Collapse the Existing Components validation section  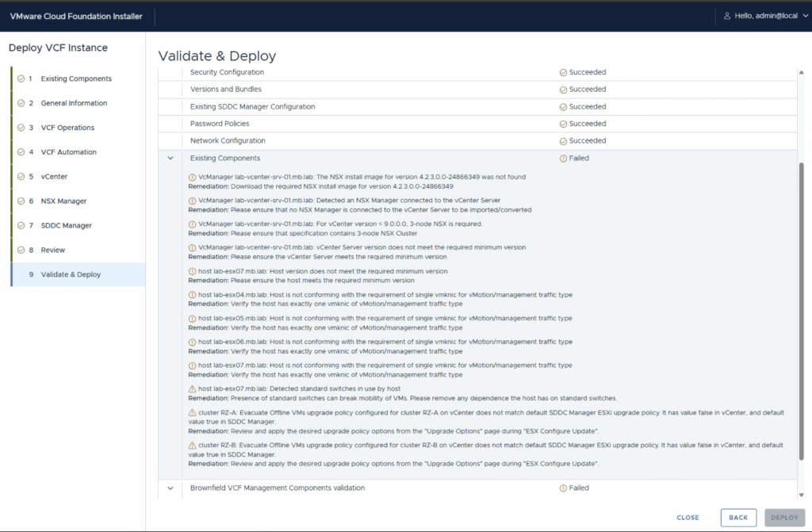pyautogui.click(x=170, y=159)
